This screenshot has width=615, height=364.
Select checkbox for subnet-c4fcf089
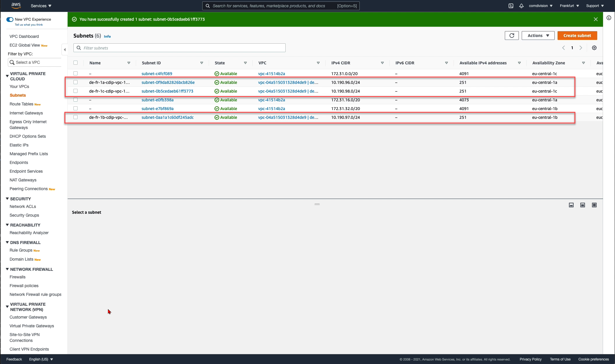(75, 73)
